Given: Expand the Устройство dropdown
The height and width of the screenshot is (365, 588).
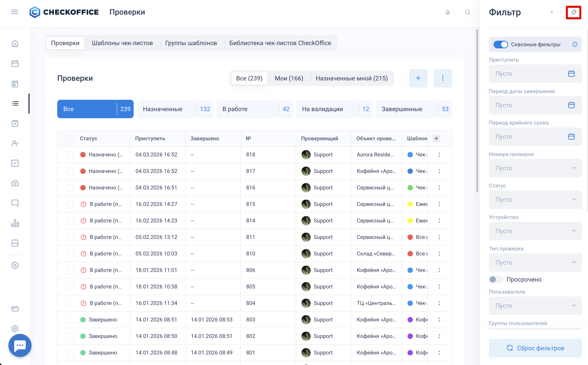Looking at the screenshot, I should coord(535,231).
